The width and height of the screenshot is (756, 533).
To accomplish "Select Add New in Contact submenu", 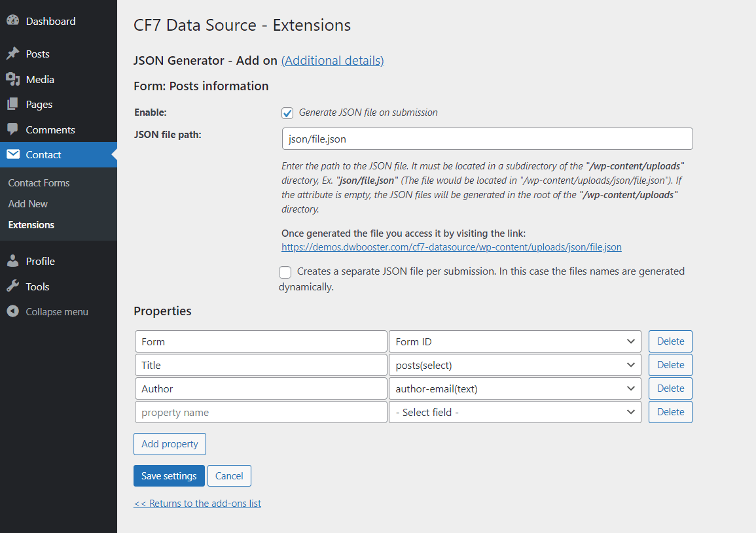I will point(28,204).
